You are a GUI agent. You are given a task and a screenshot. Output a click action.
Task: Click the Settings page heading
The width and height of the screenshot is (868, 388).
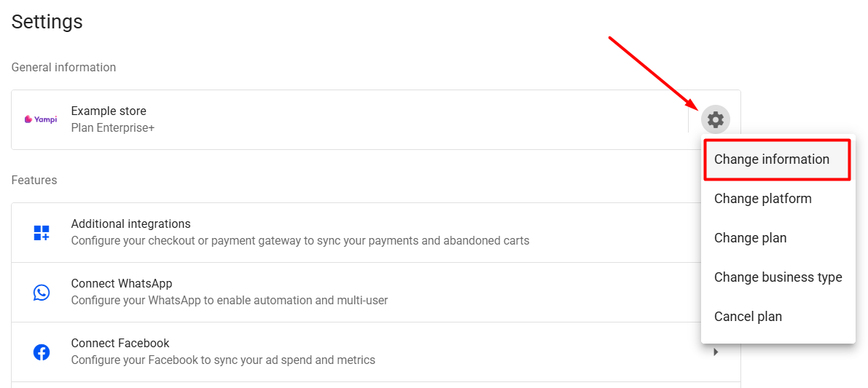point(47,22)
